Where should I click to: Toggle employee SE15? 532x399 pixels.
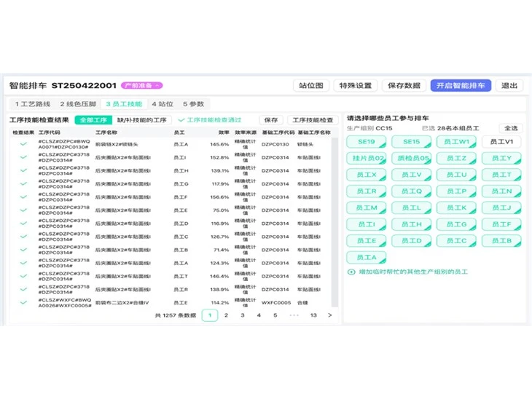click(x=411, y=142)
